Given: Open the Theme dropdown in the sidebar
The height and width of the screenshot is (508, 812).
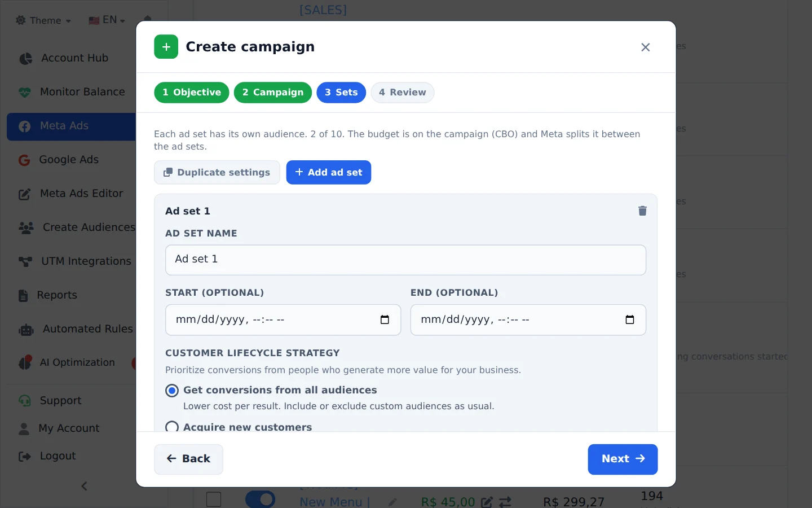Looking at the screenshot, I should tap(43, 20).
